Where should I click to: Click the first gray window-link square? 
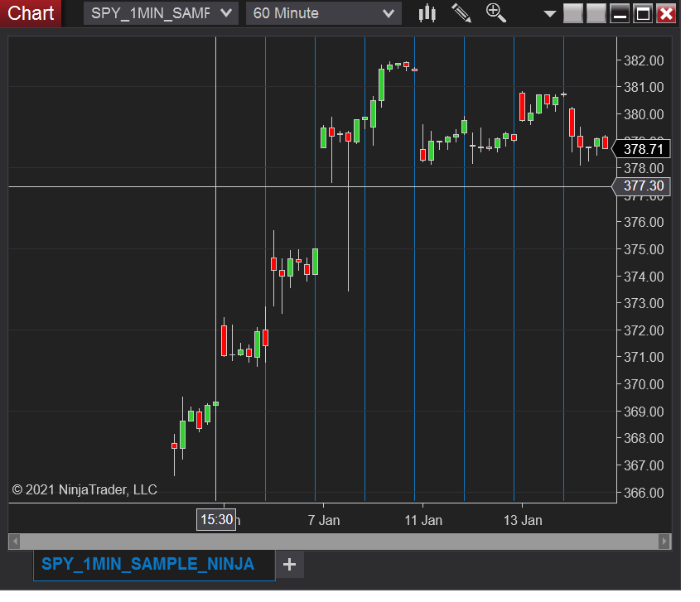[x=572, y=13]
